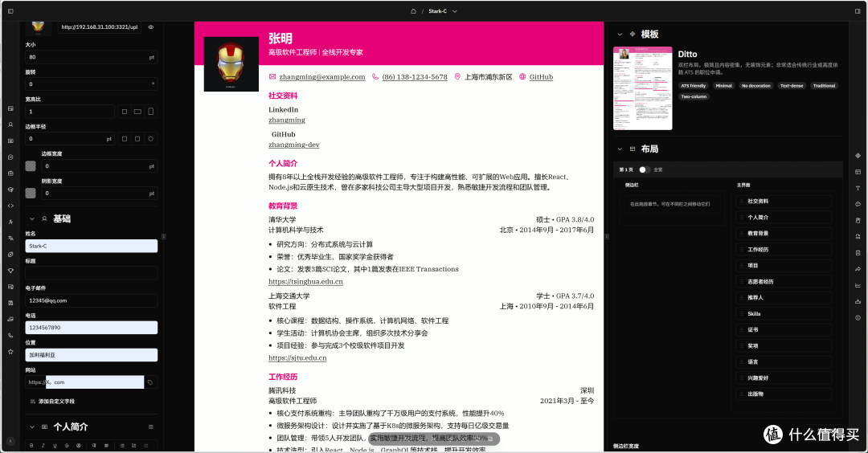868x453 pixels.
Task: Open border width color swatch
Action: (31, 166)
